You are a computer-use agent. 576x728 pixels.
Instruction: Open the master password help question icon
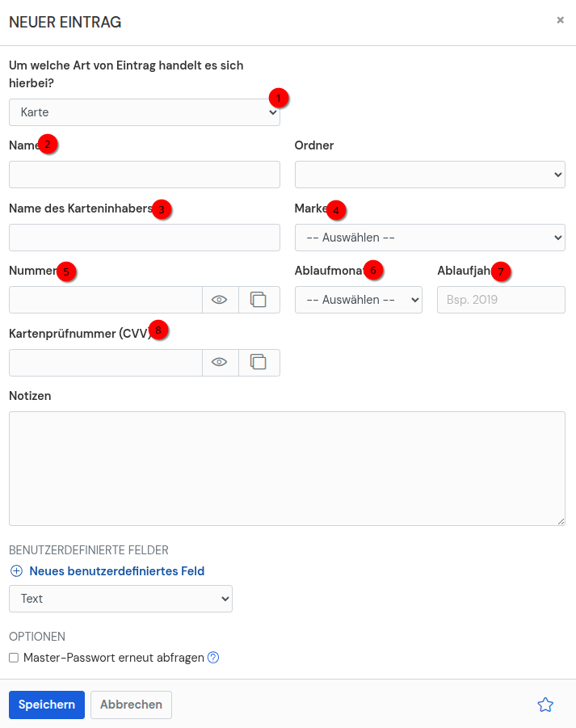[213, 658]
